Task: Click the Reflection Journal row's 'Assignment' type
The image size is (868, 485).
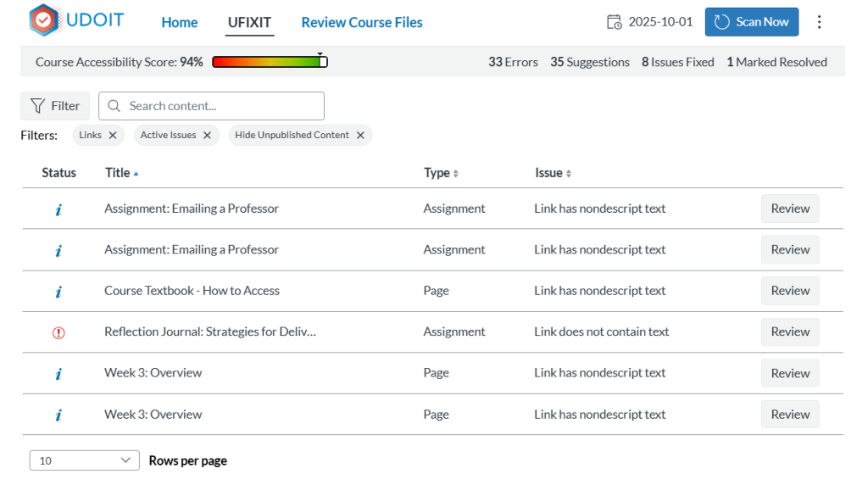Action: point(454,331)
